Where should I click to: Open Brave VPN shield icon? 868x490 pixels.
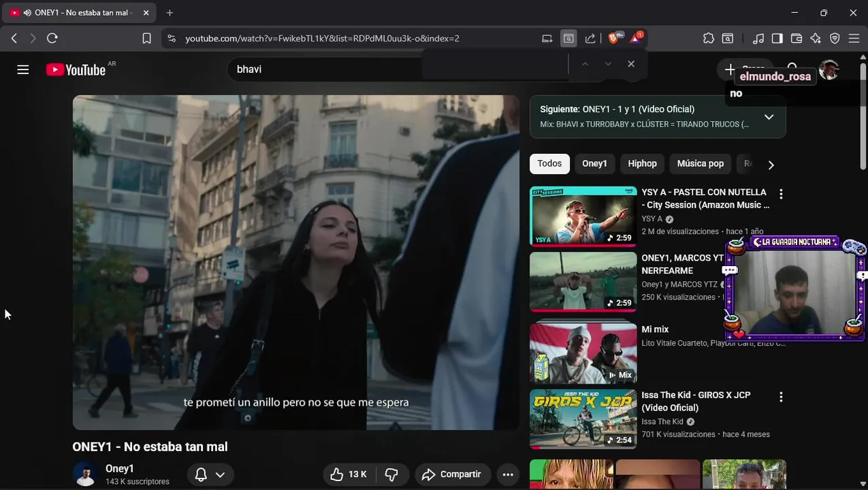click(835, 39)
